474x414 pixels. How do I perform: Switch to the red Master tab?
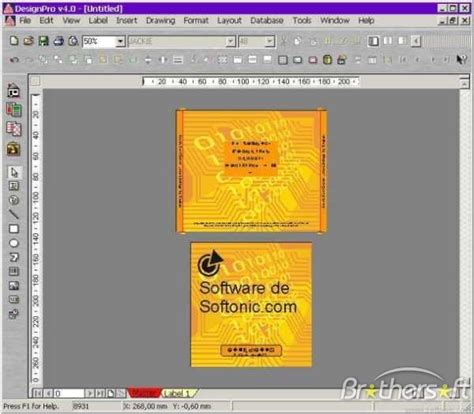144,393
